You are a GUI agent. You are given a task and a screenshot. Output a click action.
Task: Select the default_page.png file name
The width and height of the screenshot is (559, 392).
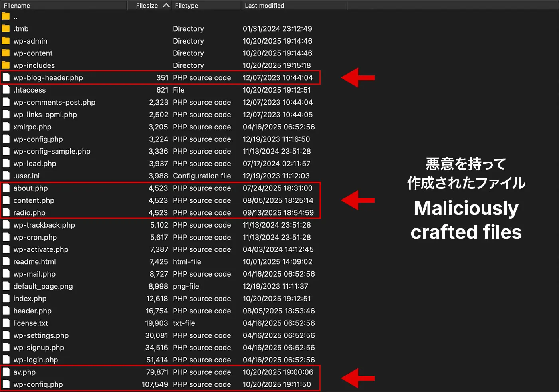(x=43, y=286)
